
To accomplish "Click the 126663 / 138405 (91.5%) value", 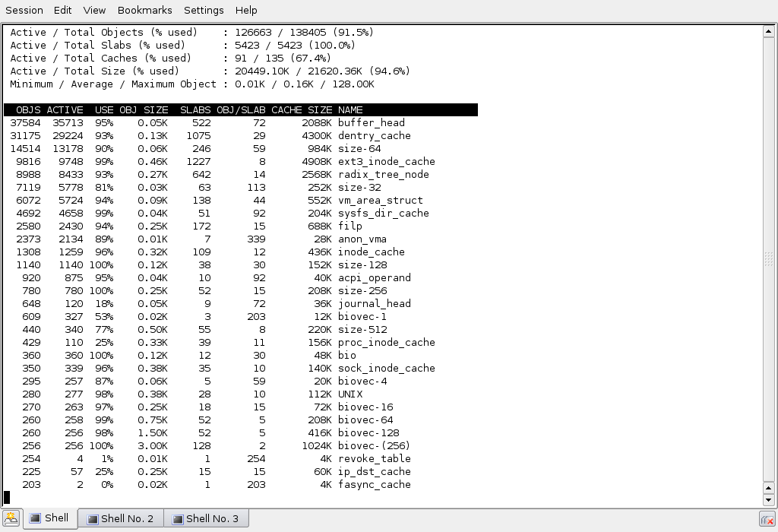I will coord(304,32).
